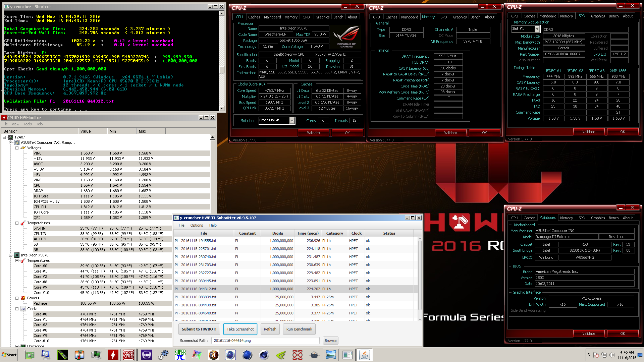644x362 pixels.
Task: Click Browse next to Screenshot Path
Action: (330, 341)
